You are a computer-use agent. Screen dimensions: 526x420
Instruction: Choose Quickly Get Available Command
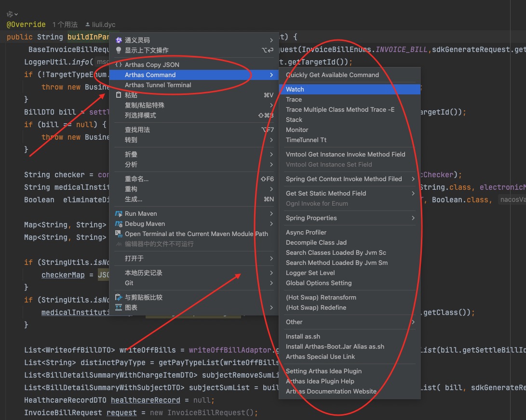point(350,75)
